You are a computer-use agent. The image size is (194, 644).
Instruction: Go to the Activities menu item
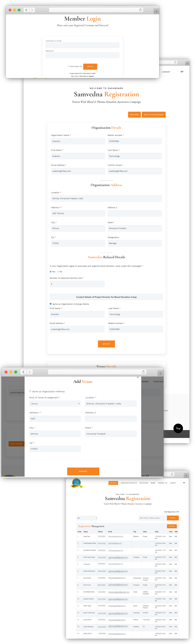pos(144,483)
